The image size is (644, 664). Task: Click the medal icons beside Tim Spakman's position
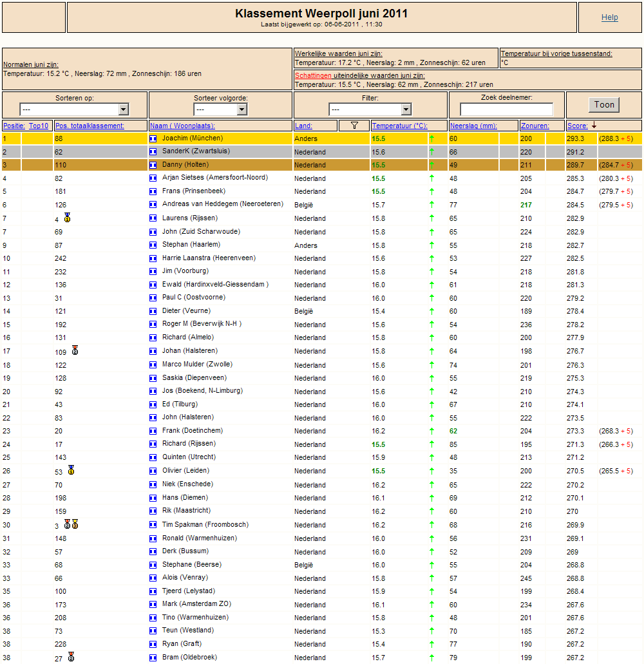(71, 524)
